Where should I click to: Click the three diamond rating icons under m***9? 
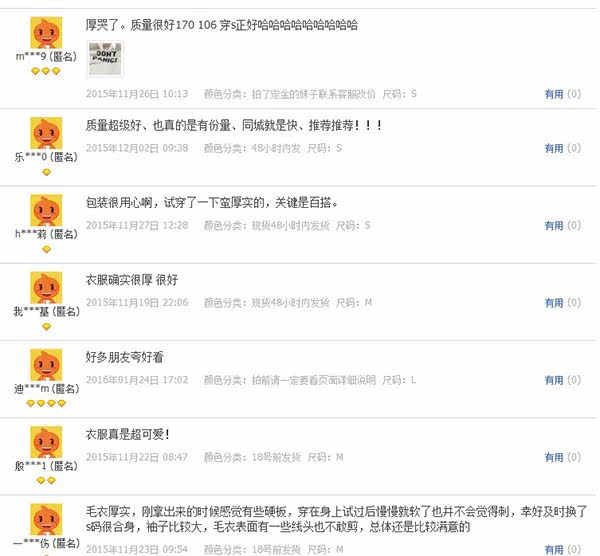point(46,71)
